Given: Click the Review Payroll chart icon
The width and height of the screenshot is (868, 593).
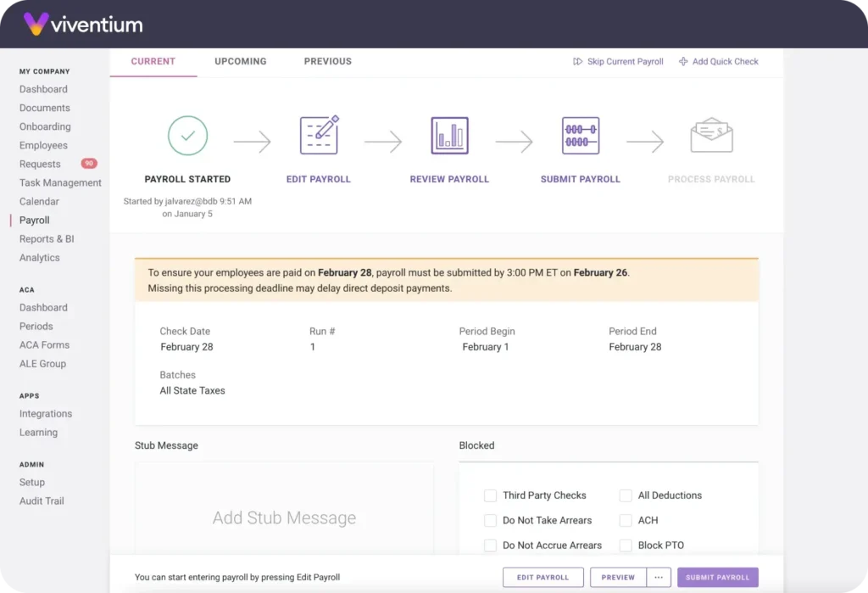Looking at the screenshot, I should click(449, 136).
